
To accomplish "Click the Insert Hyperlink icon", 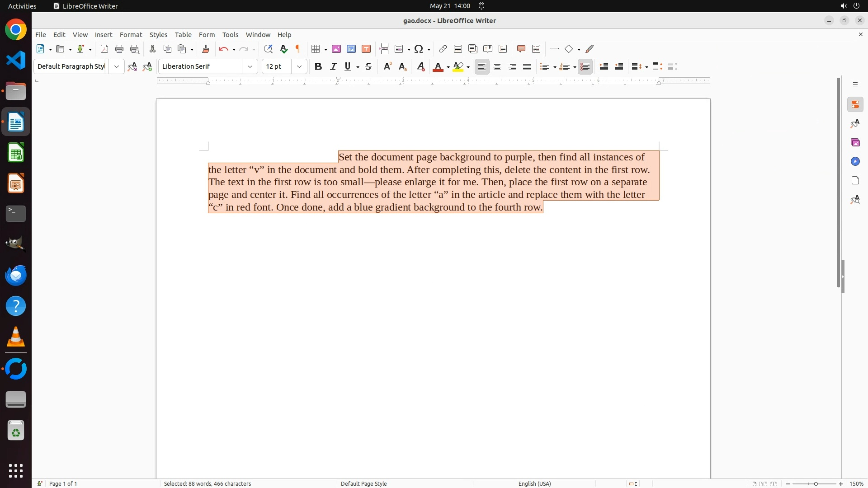I will click(443, 49).
